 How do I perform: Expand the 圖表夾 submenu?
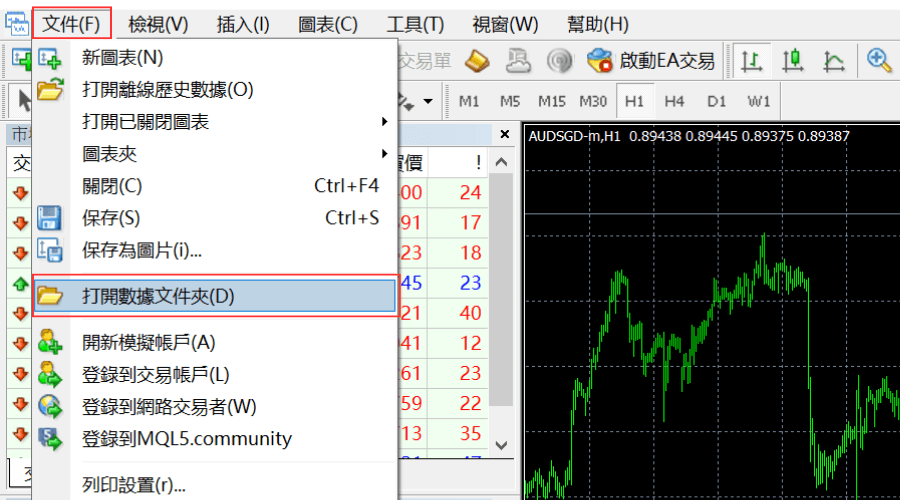[x=215, y=154]
